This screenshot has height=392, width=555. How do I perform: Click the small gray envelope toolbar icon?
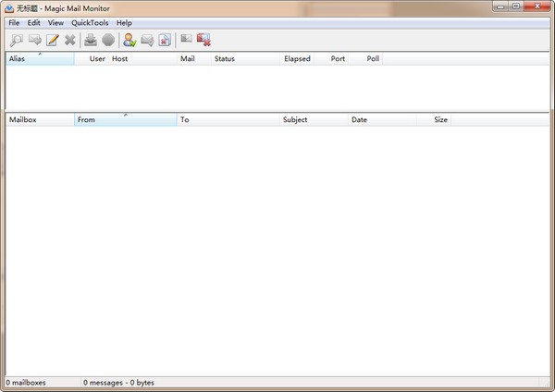186,38
